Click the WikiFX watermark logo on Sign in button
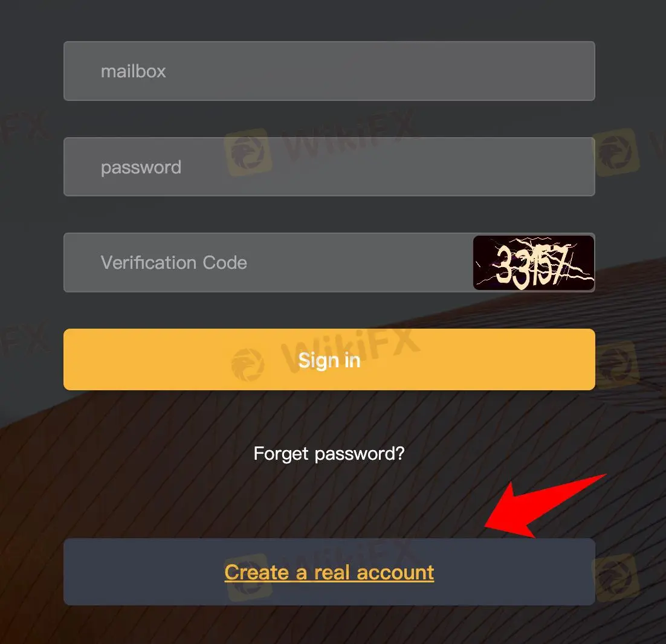 coord(248,364)
